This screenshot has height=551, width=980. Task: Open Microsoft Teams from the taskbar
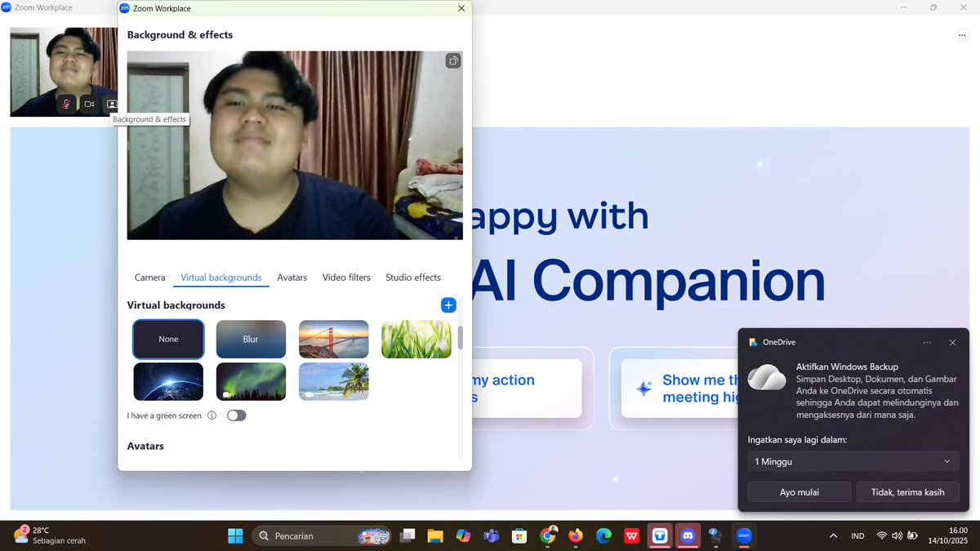click(x=491, y=536)
